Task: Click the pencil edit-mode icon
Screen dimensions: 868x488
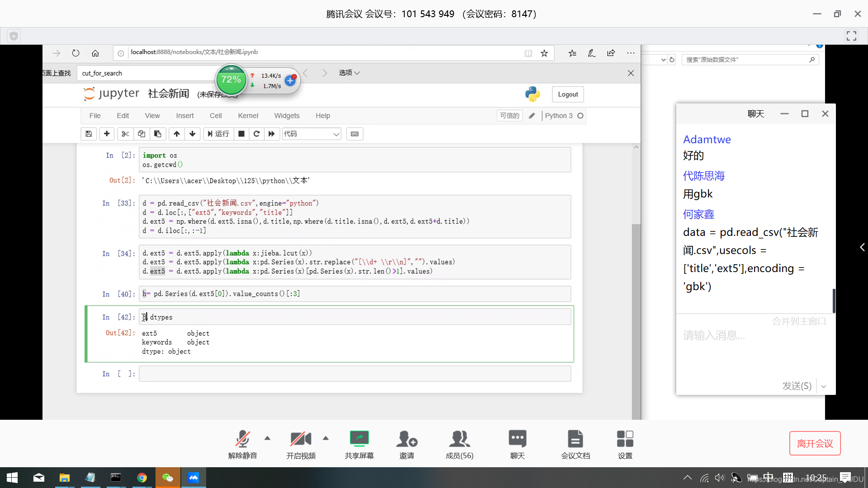Action: (x=532, y=116)
